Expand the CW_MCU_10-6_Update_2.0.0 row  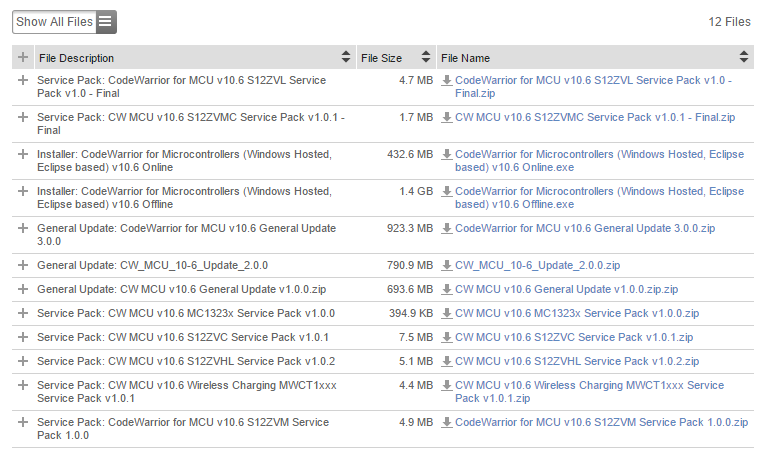(23, 265)
